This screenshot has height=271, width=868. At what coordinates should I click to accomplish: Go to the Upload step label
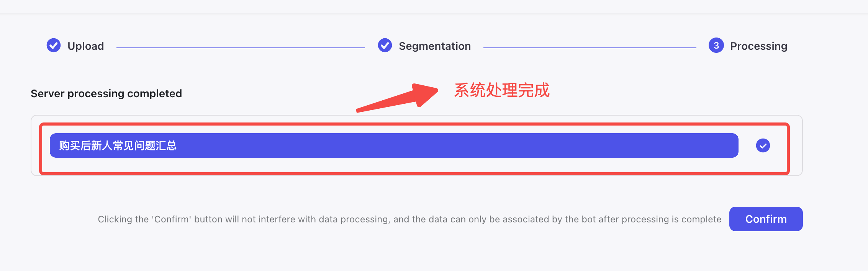point(86,46)
